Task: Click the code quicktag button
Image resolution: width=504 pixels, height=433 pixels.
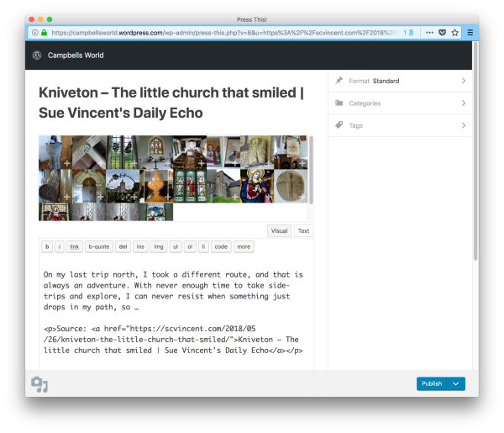Action: click(221, 246)
